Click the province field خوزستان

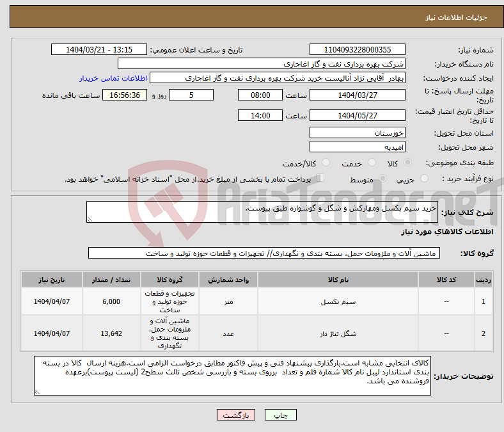pyautogui.click(x=358, y=132)
